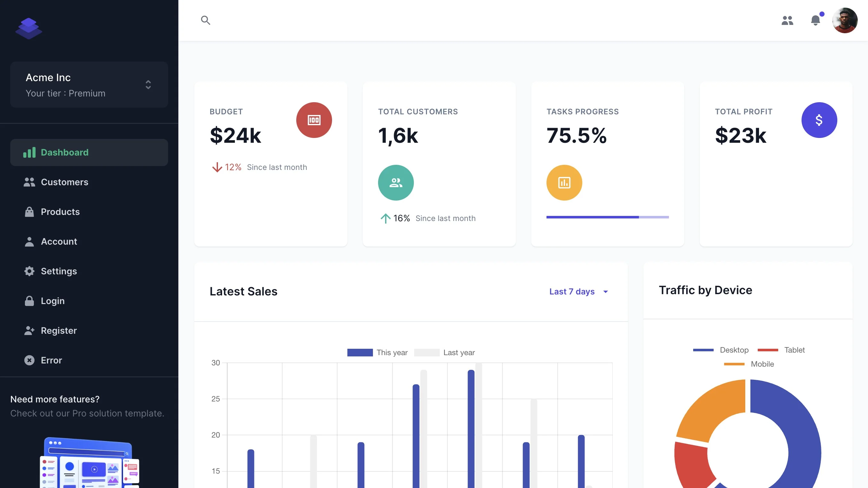Toggle This year legend in sales chart
The image size is (868, 488).
coord(377,352)
